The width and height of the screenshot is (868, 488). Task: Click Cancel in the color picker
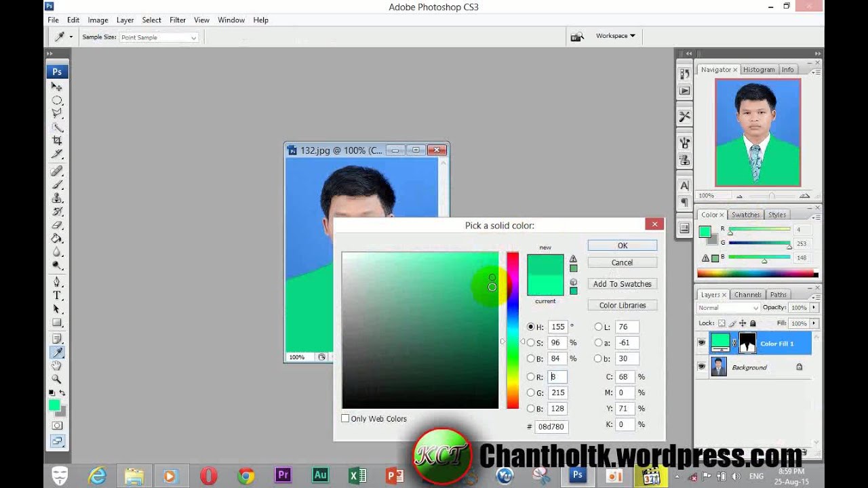pyautogui.click(x=623, y=262)
